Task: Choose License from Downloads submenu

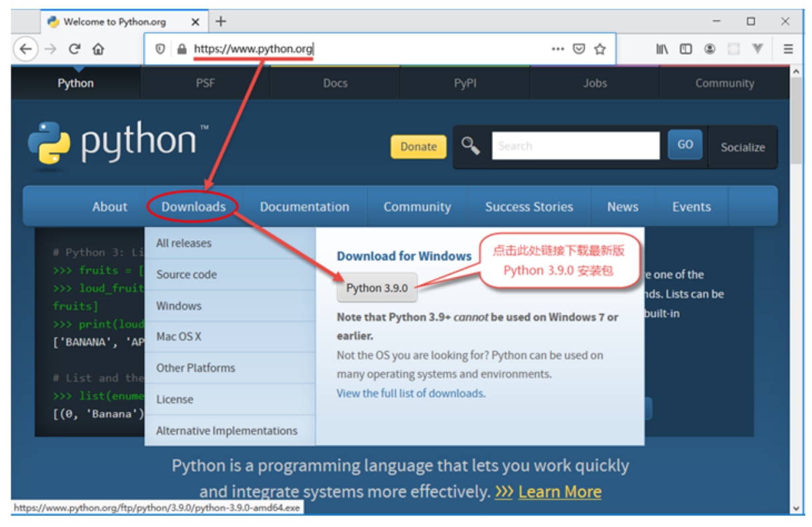Action: pyautogui.click(x=230, y=399)
